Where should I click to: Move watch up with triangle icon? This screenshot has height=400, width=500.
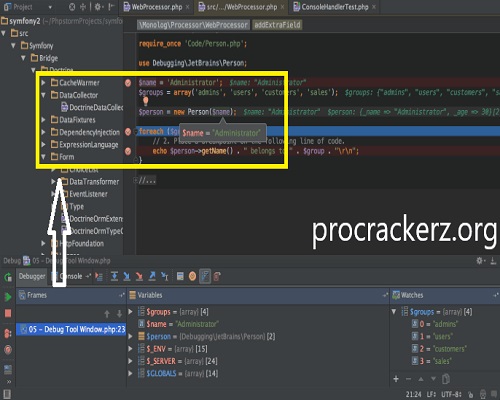pyautogui.click(x=421, y=379)
